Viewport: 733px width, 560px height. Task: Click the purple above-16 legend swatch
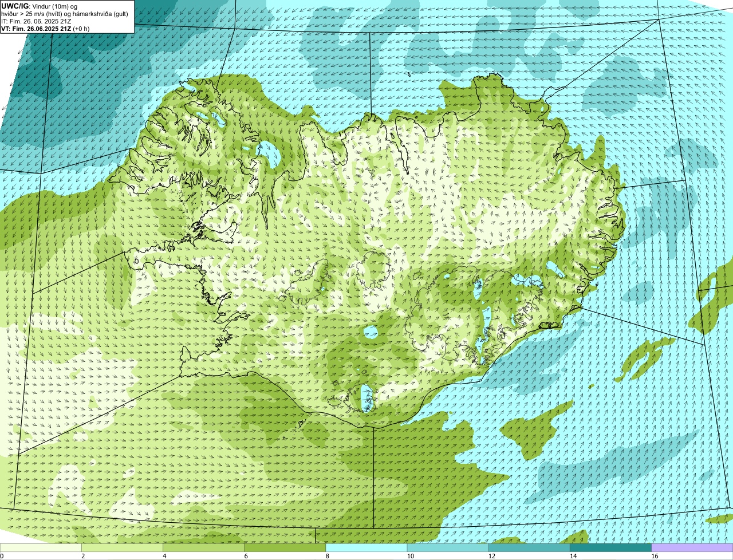click(692, 548)
